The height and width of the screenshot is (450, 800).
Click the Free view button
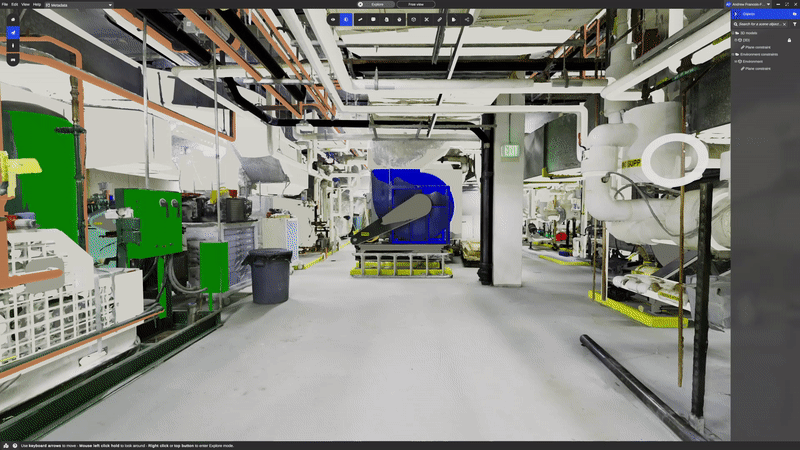pyautogui.click(x=415, y=4)
